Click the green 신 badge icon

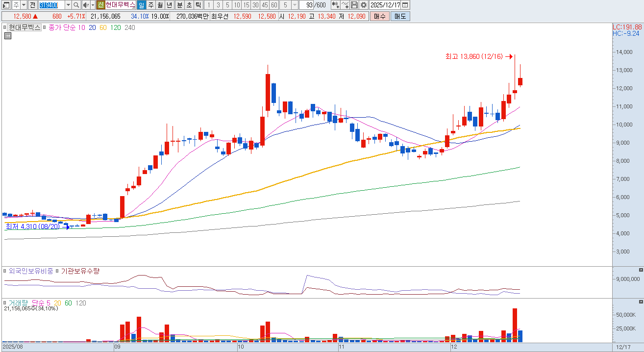pyautogui.click(x=100, y=5)
